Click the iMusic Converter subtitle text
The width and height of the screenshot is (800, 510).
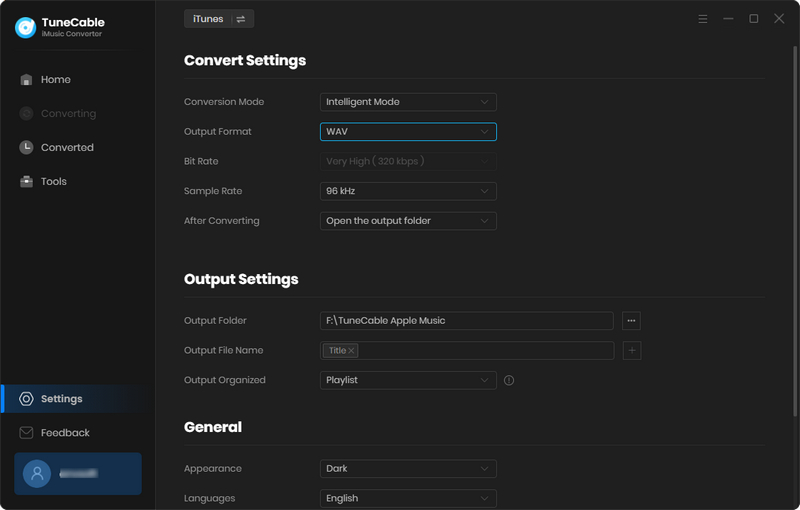coord(71,34)
